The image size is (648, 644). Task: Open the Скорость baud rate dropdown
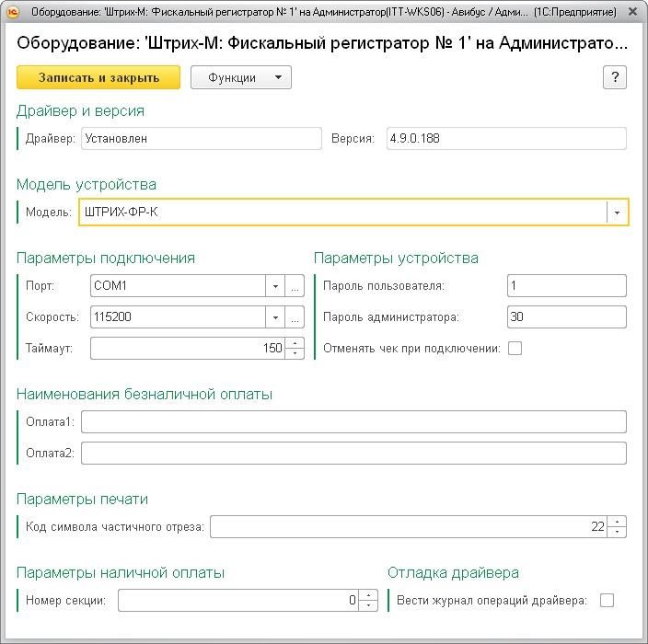point(274,317)
